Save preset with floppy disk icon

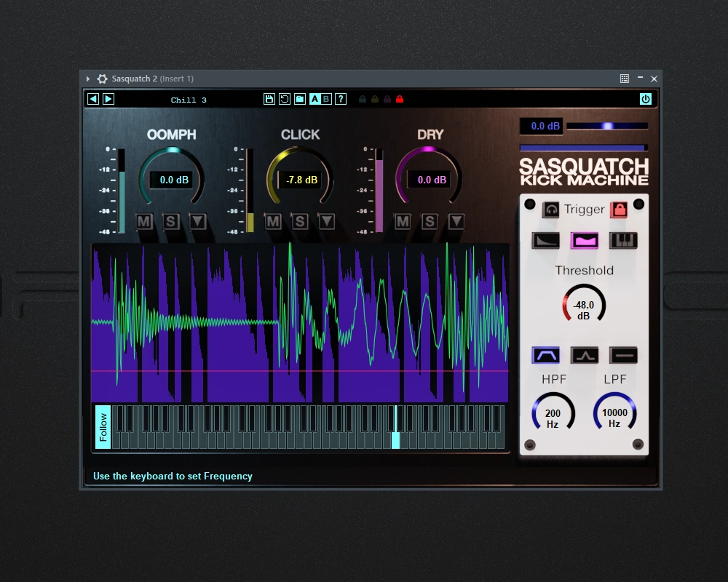269,99
